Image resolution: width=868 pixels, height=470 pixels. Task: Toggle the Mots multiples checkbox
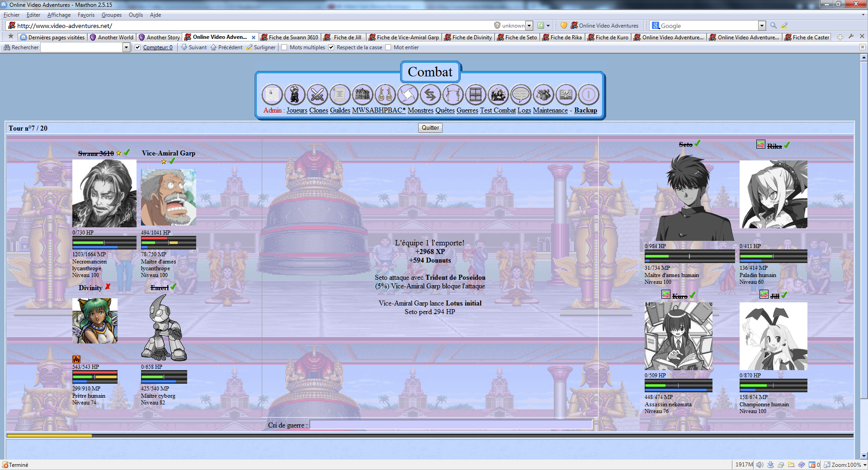click(x=284, y=47)
